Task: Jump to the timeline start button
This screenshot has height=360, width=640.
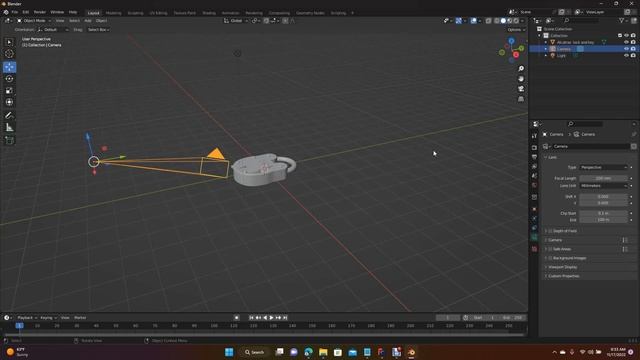Action: coord(251,318)
